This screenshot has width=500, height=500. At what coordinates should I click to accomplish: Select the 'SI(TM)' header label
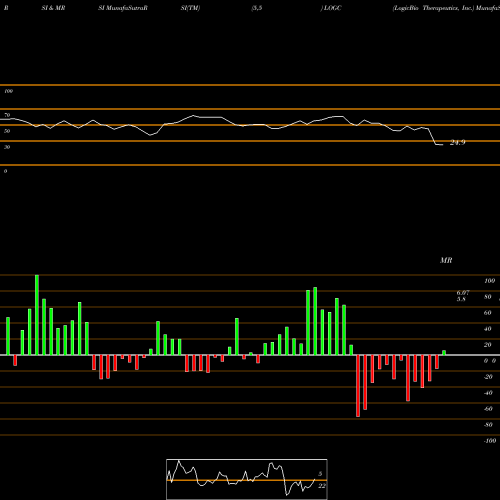(190, 8)
